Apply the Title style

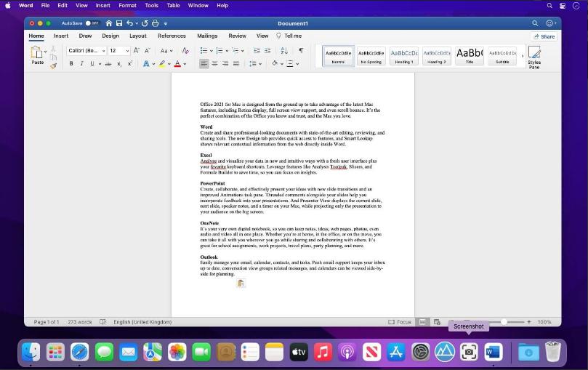point(470,56)
